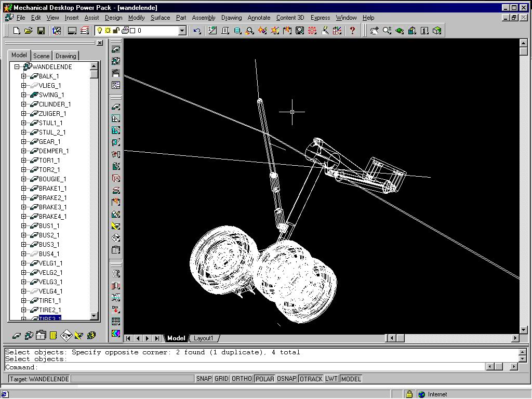Click the Save diskette icon

point(41,31)
